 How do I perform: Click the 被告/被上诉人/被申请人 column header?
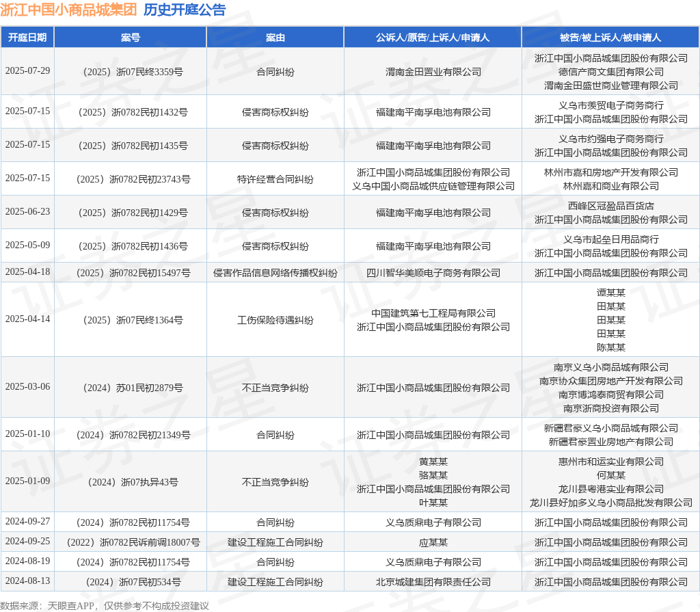coord(610,38)
